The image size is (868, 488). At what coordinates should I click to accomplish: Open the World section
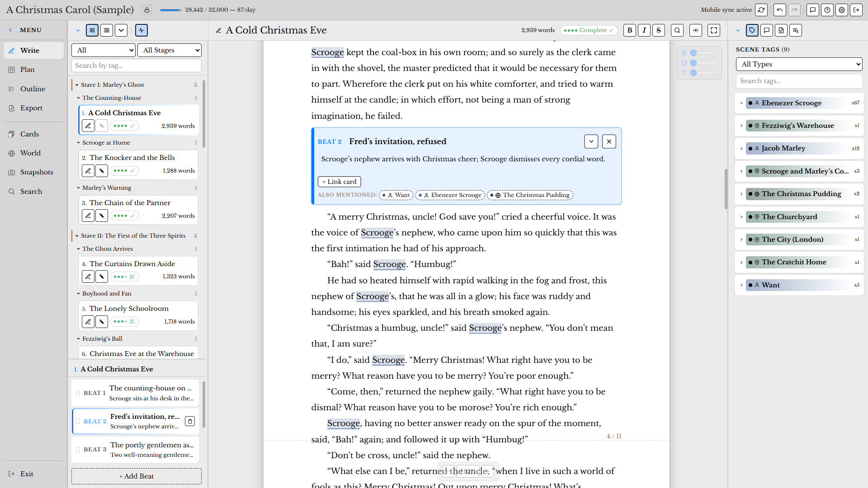point(33,153)
